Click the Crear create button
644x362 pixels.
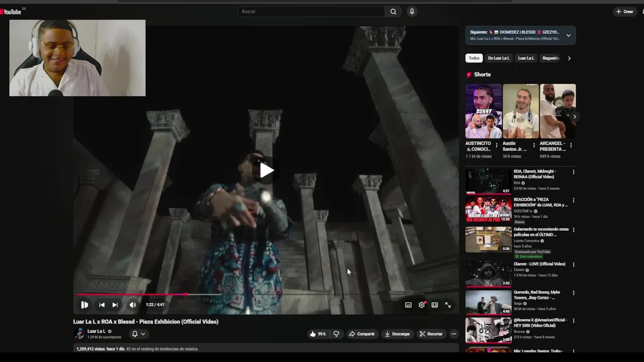(x=625, y=12)
